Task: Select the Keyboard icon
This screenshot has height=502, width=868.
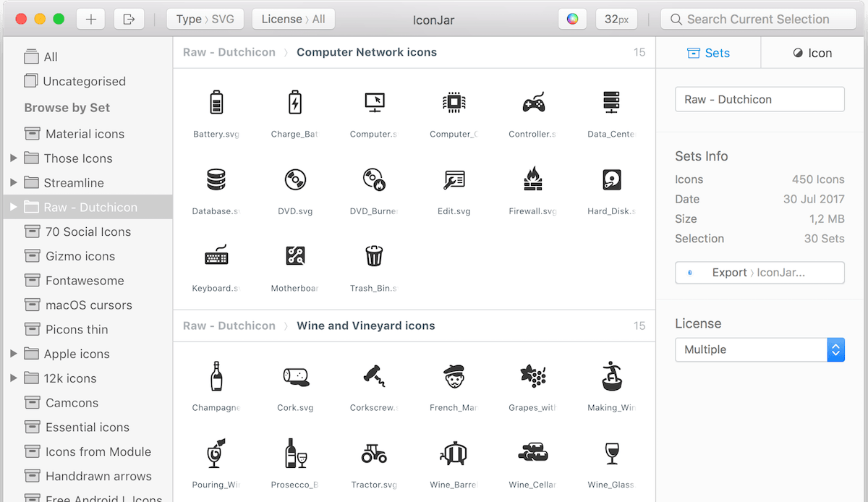Action: 216,255
